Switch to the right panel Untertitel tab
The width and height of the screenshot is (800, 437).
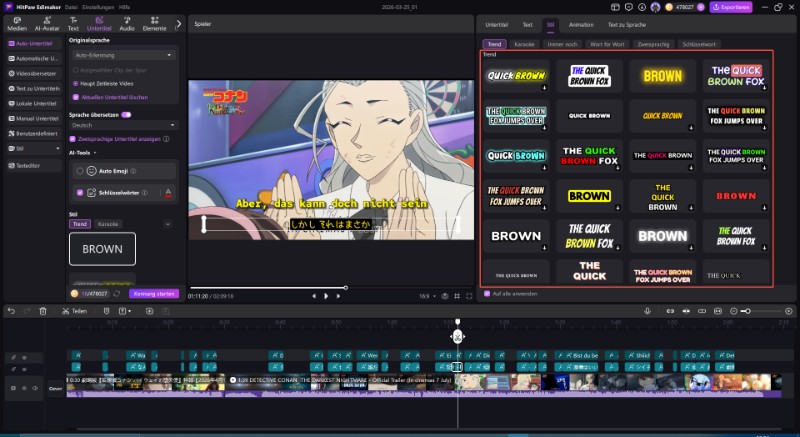pyautogui.click(x=496, y=24)
